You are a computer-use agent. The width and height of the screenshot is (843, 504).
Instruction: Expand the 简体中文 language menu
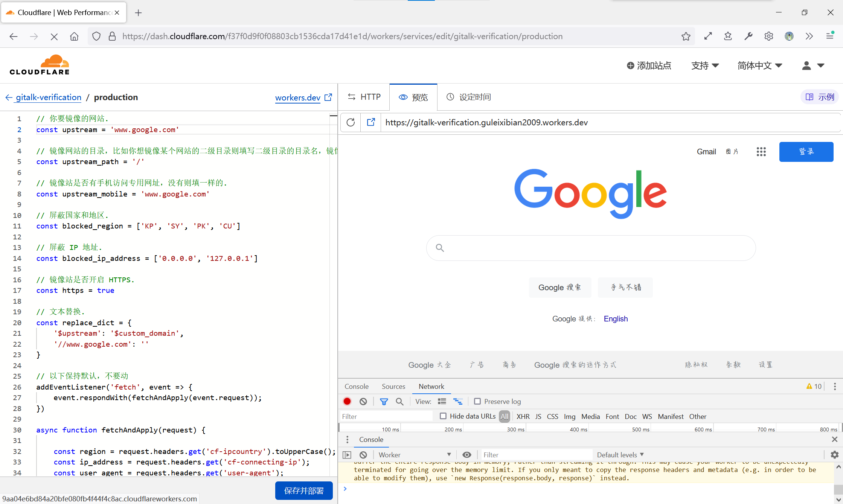click(x=759, y=65)
